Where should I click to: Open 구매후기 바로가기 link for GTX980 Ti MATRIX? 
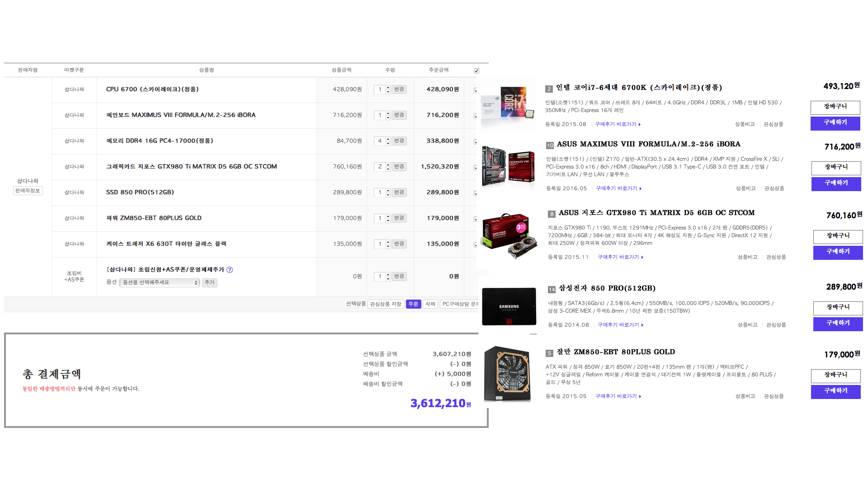pos(620,257)
